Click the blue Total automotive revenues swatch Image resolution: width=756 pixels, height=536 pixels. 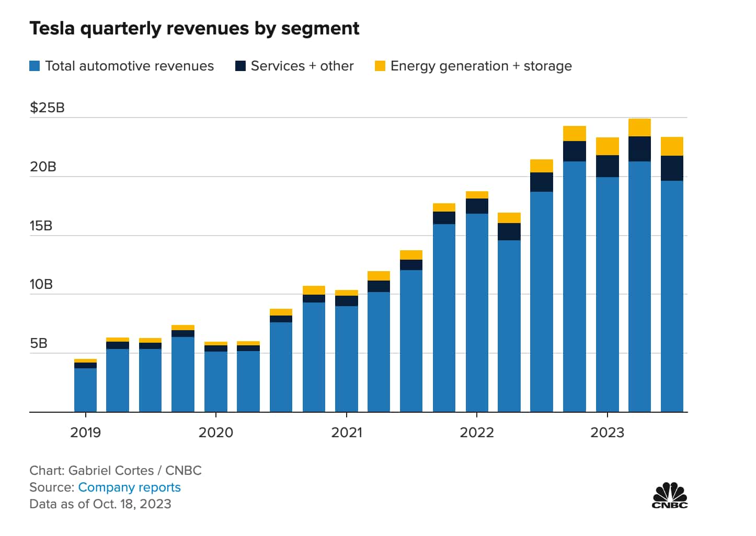(35, 66)
